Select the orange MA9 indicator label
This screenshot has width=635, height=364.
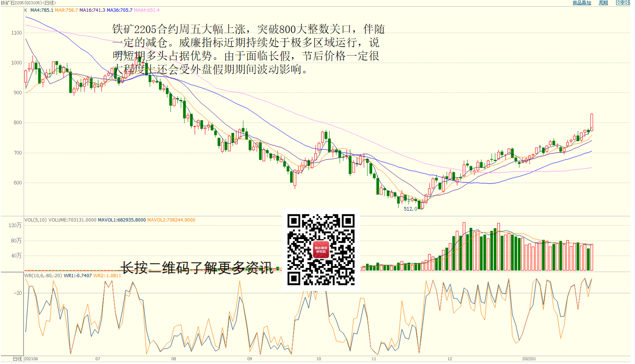[66, 10]
